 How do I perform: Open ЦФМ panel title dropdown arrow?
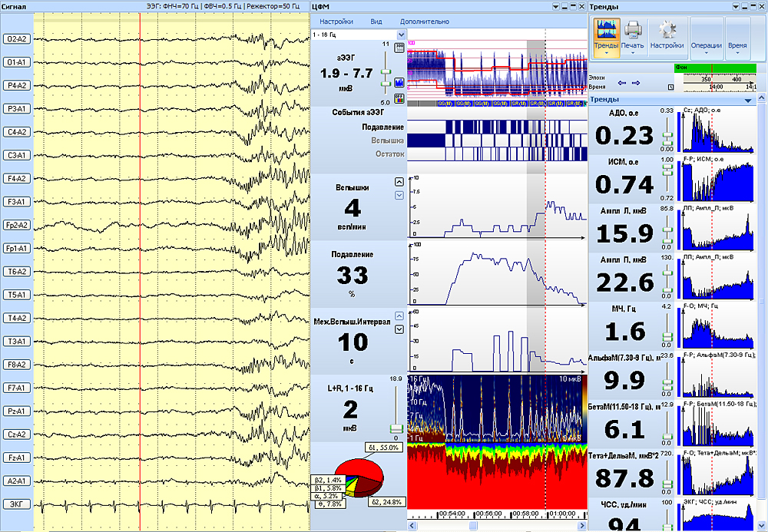[556, 7]
